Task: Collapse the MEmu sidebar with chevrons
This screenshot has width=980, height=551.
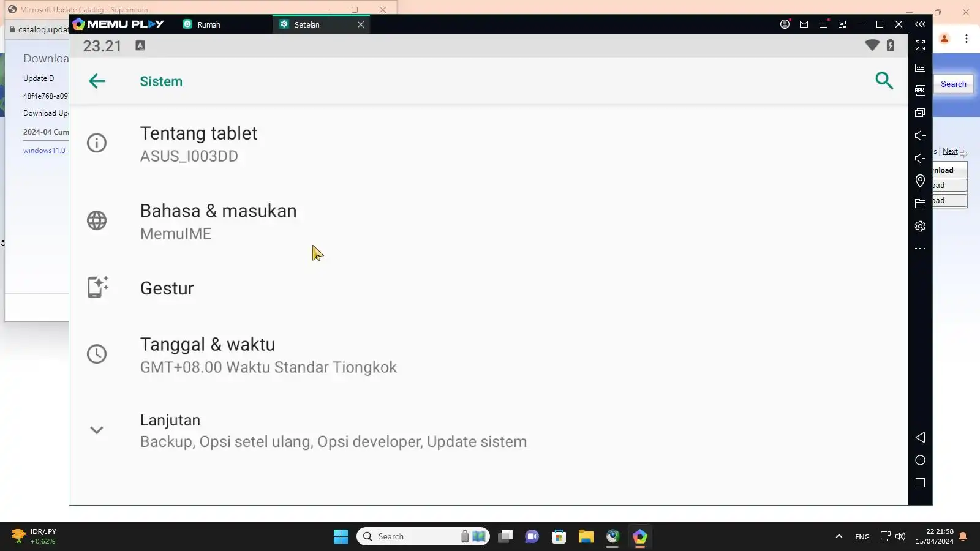Action: [920, 24]
